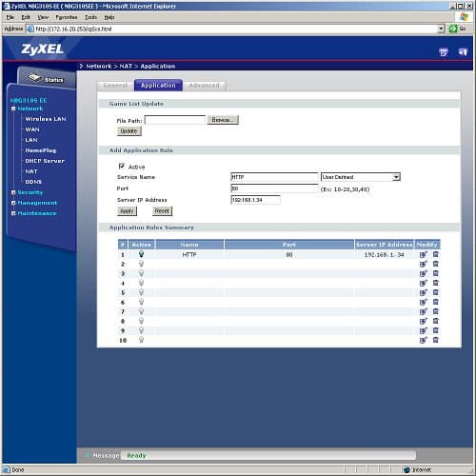
Task: Switch to the General tab
Action: coord(115,86)
